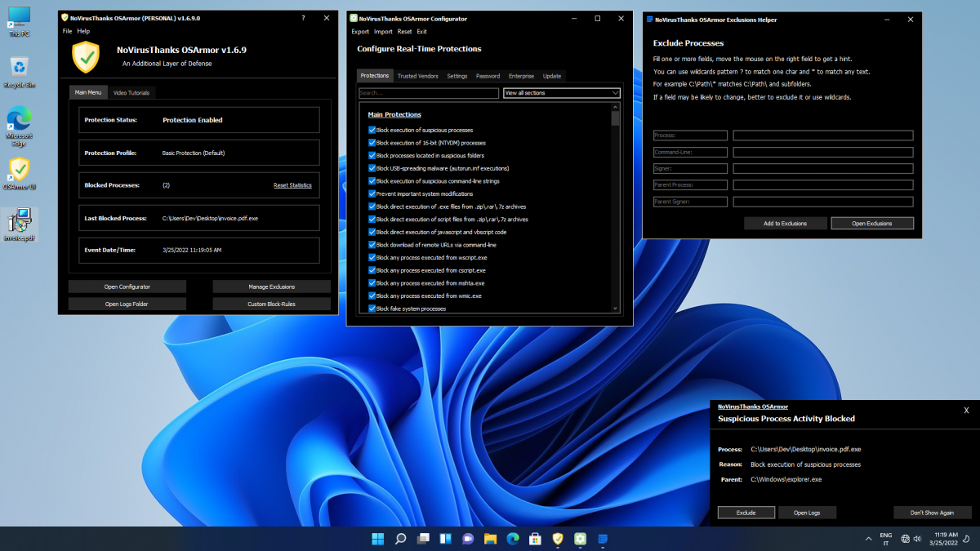980x551 pixels.
Task: Open File Explorer from the taskbar
Action: pyautogui.click(x=490, y=539)
